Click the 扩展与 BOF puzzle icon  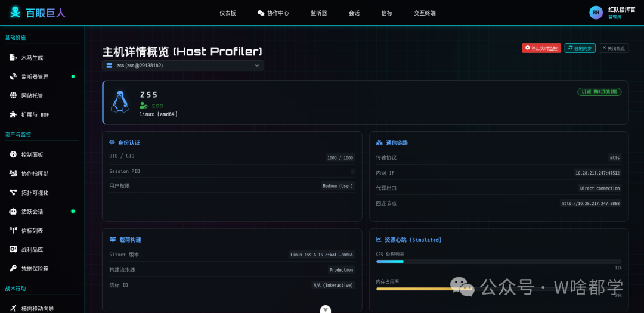(13, 114)
